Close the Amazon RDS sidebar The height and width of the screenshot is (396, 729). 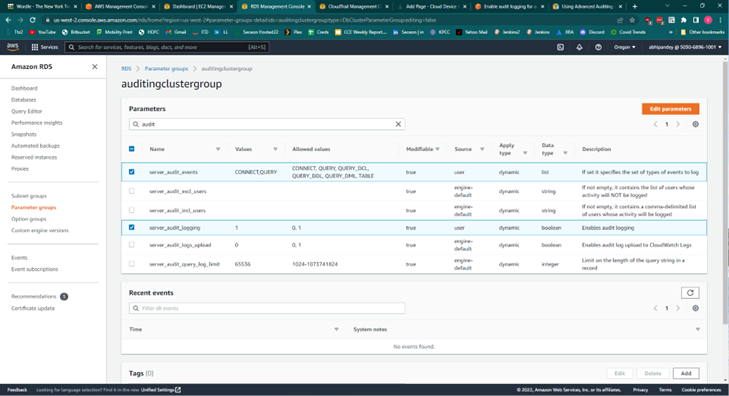pos(95,66)
